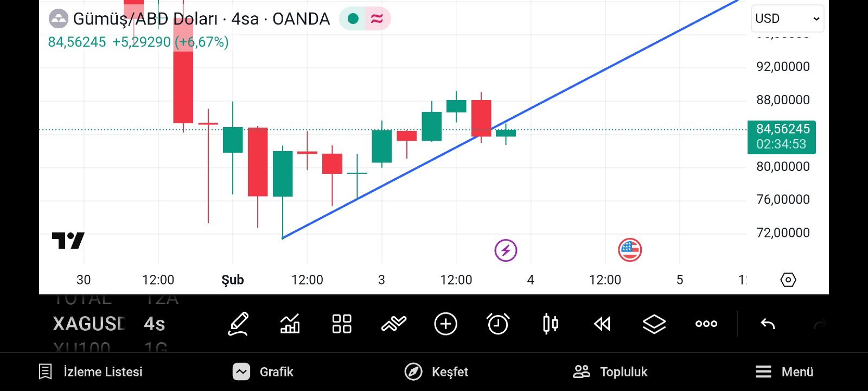Switch to the İzleme Listesi tab
The image size is (868, 391).
pyautogui.click(x=91, y=372)
